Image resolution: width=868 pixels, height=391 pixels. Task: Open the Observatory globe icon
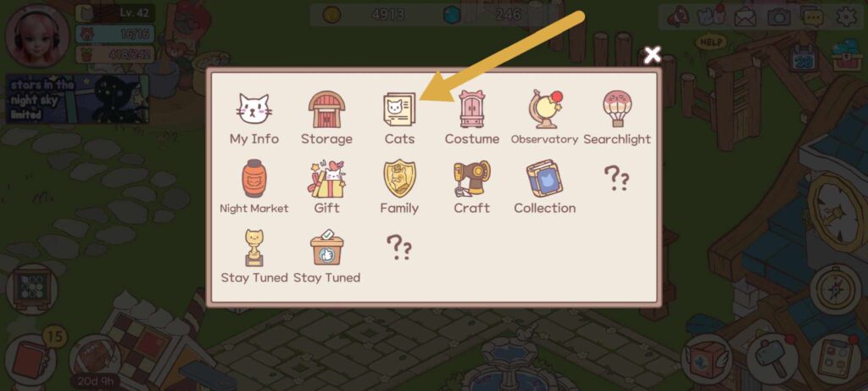tap(545, 109)
